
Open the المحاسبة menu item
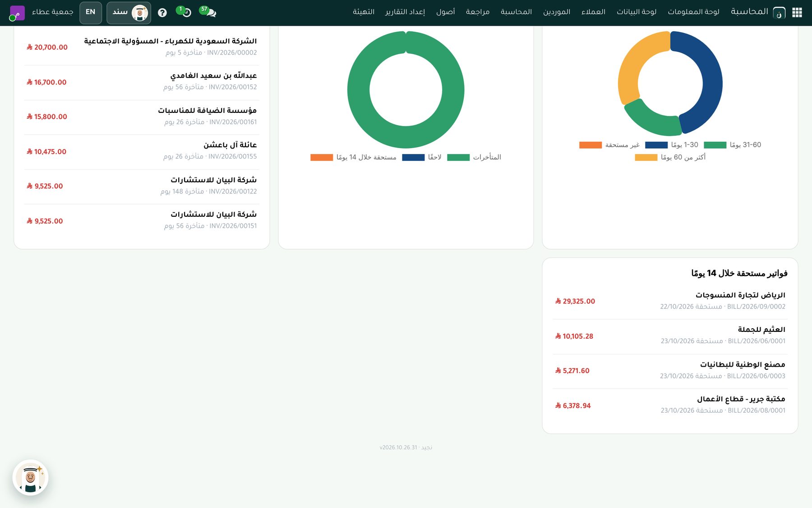click(x=516, y=12)
